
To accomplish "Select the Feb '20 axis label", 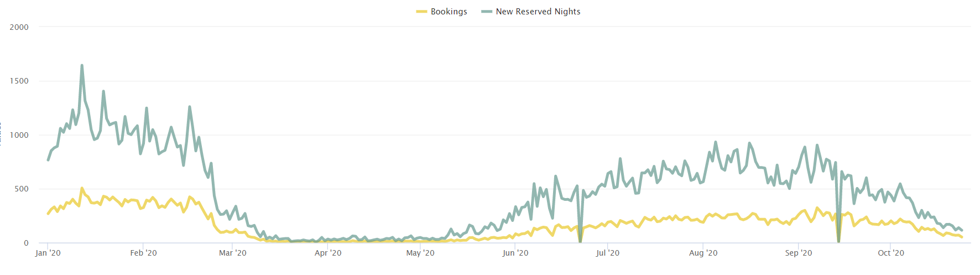I will click(x=144, y=253).
